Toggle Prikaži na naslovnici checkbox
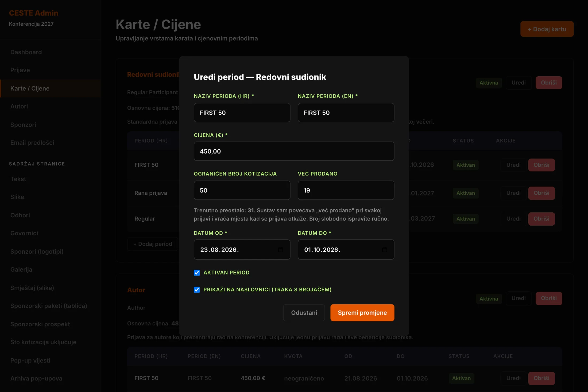This screenshot has width=588, height=392. (x=197, y=290)
